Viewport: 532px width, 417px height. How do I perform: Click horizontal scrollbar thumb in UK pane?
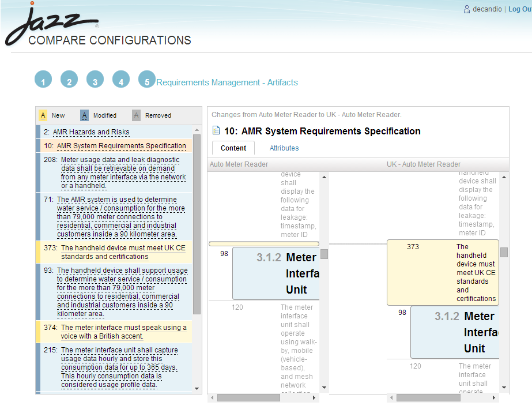tap(428, 397)
